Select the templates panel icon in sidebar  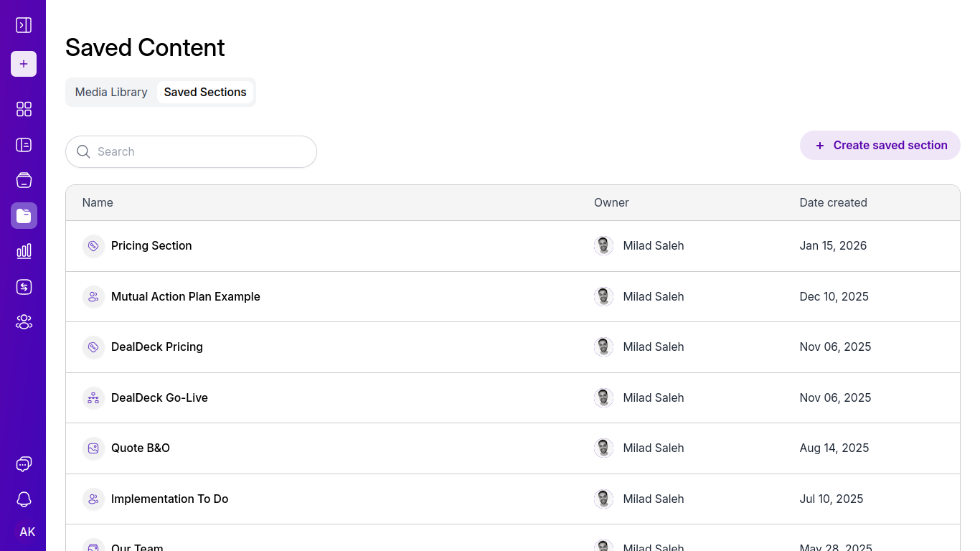(x=24, y=145)
